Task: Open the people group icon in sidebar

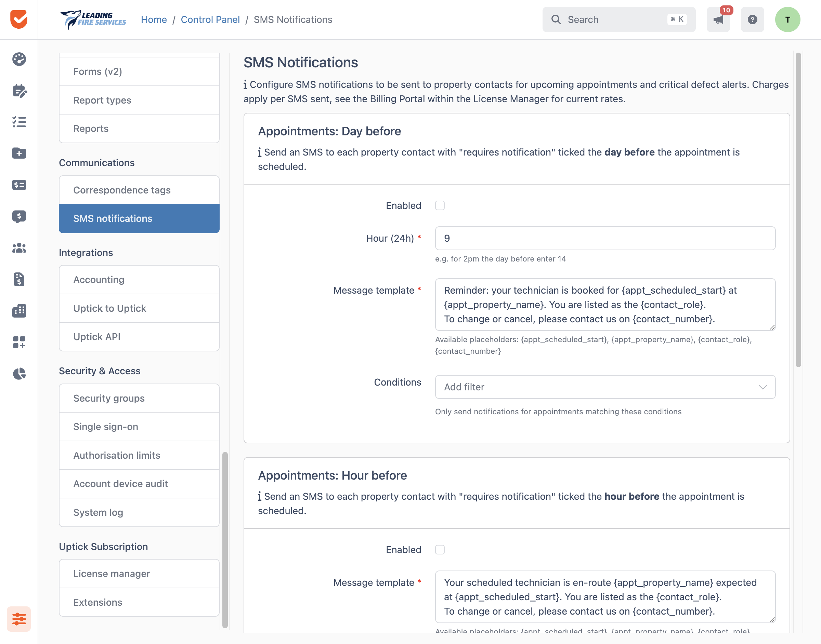Action: (19, 248)
